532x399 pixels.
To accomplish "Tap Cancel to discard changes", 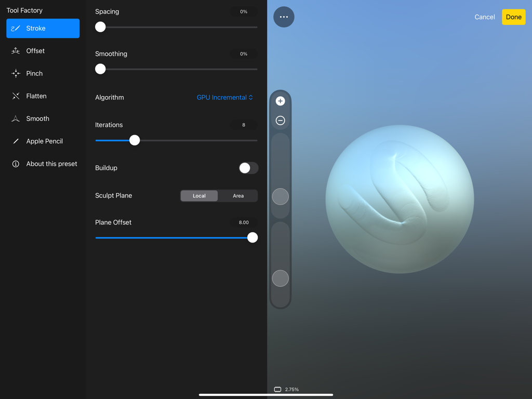I will point(484,17).
